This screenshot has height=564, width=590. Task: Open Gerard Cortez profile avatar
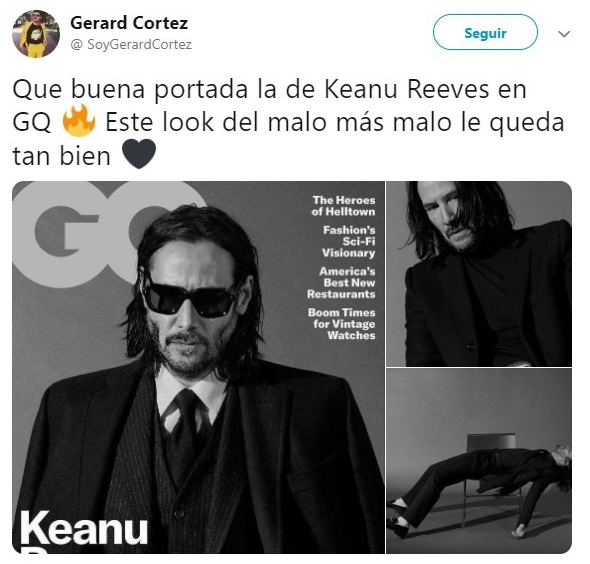click(36, 34)
